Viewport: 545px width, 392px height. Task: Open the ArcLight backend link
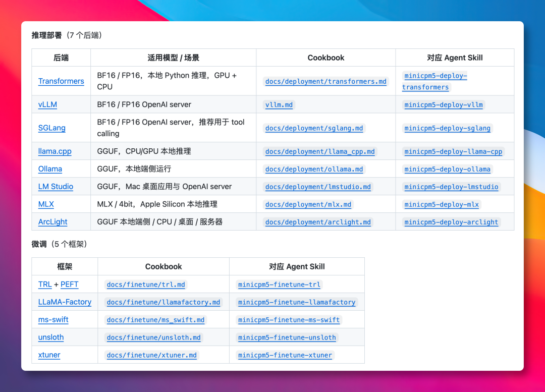53,221
